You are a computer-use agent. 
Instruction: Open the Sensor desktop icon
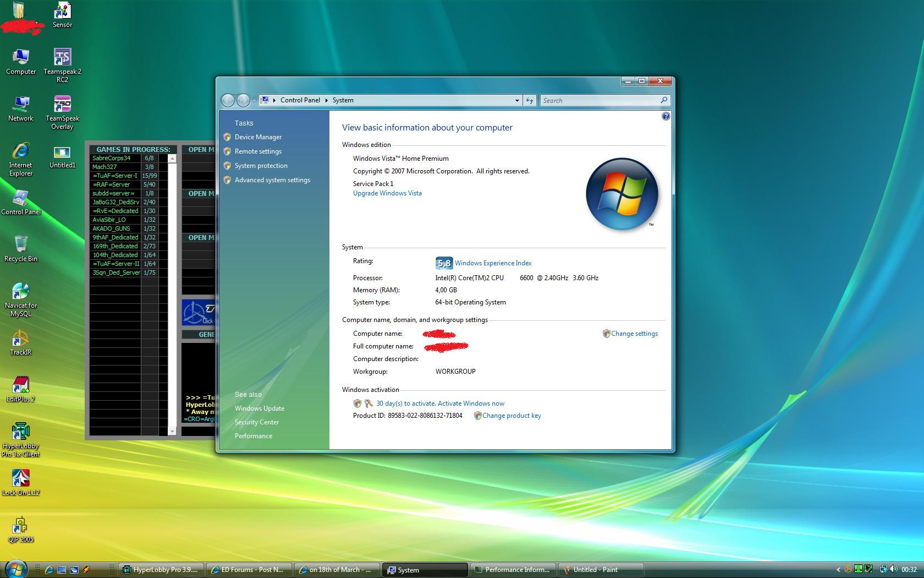(62, 15)
